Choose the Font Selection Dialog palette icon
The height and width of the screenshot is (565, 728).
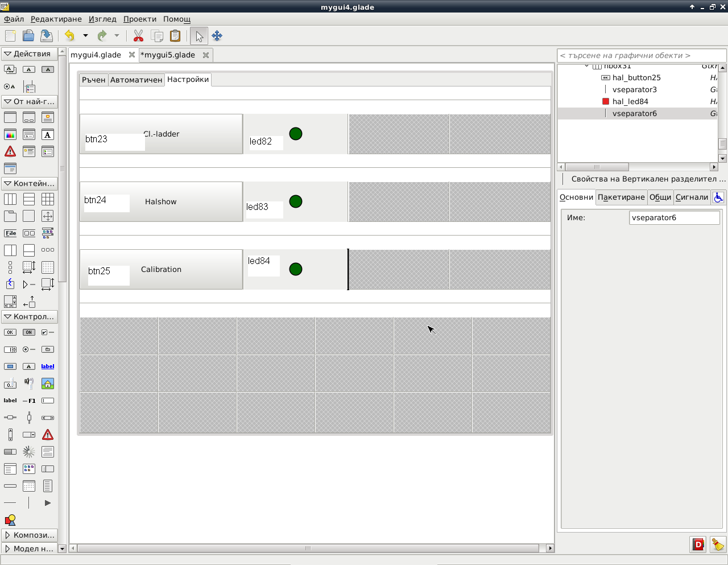coord(48,135)
